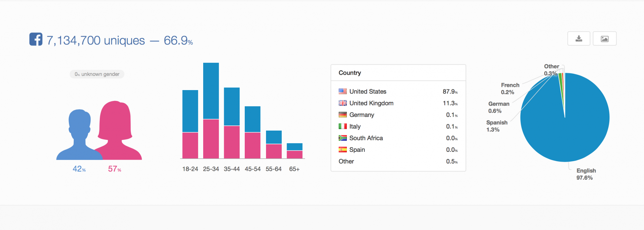Click the United States flag icon

click(x=343, y=91)
